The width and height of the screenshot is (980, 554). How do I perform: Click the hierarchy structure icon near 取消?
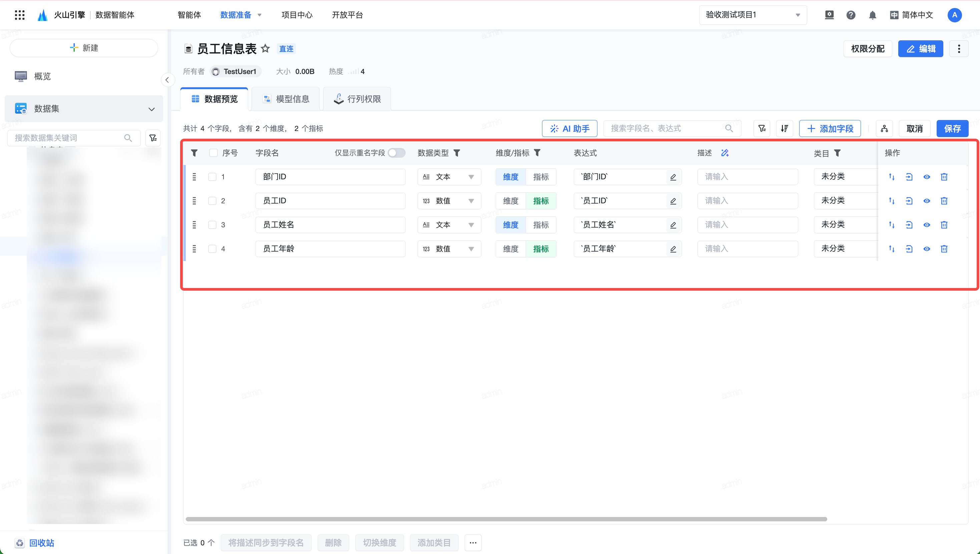click(884, 129)
